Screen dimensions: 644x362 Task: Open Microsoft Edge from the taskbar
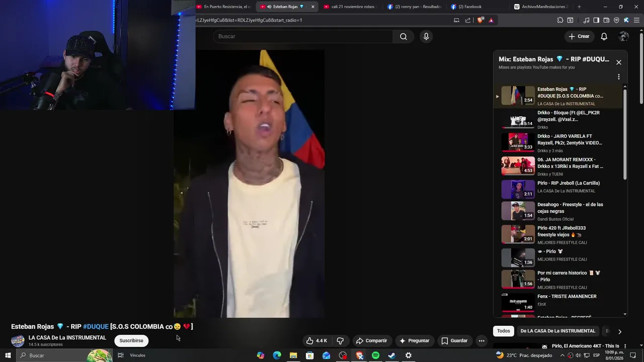(277, 355)
